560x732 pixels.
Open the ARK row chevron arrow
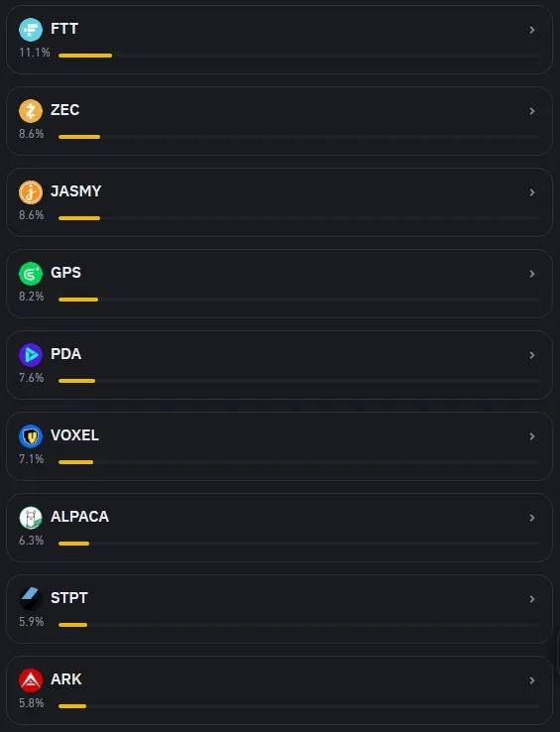(531, 680)
